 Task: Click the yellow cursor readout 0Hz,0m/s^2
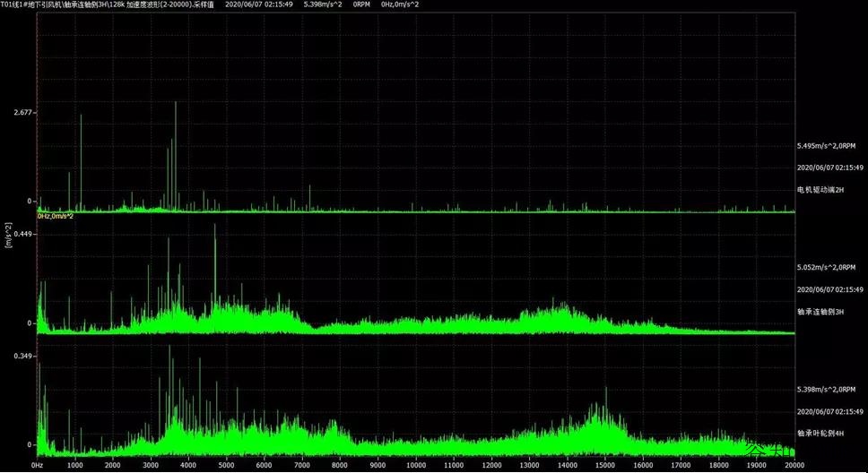pos(55,216)
